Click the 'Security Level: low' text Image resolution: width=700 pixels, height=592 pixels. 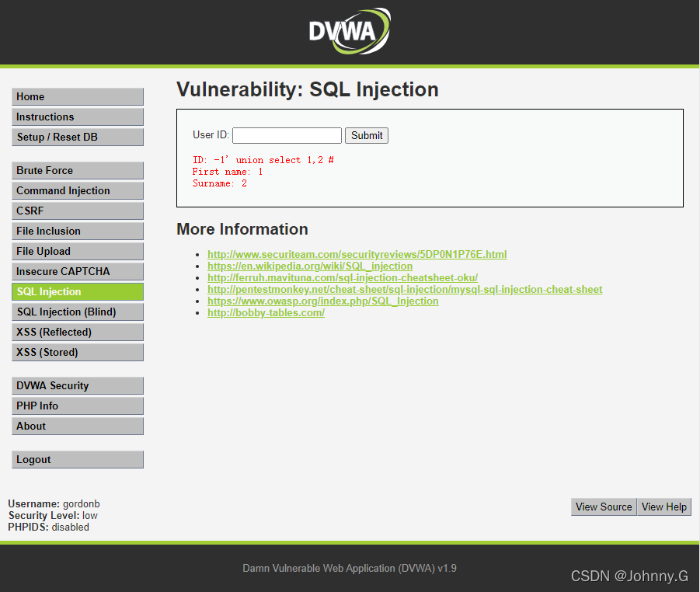(x=53, y=515)
